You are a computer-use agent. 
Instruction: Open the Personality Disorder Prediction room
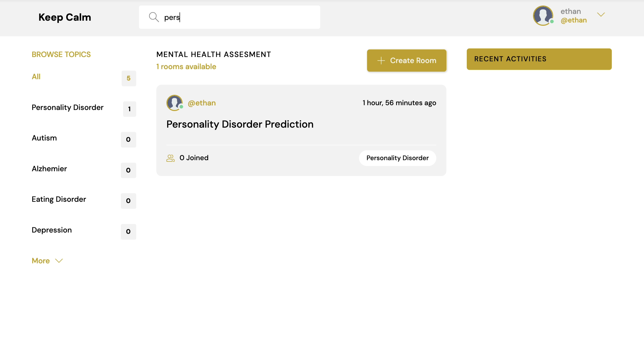pyautogui.click(x=240, y=124)
